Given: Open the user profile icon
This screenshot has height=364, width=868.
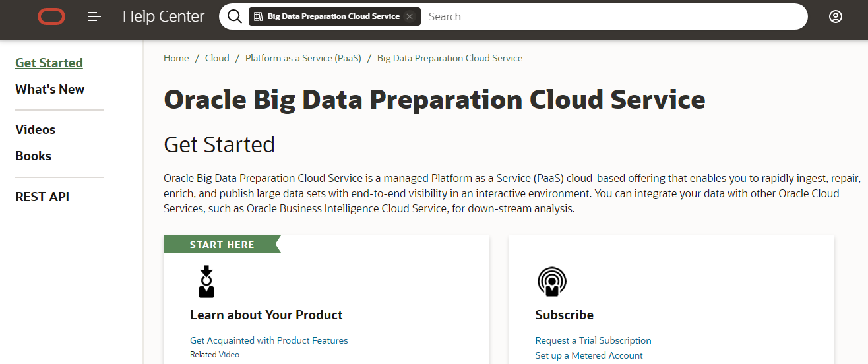Looking at the screenshot, I should point(836,16).
